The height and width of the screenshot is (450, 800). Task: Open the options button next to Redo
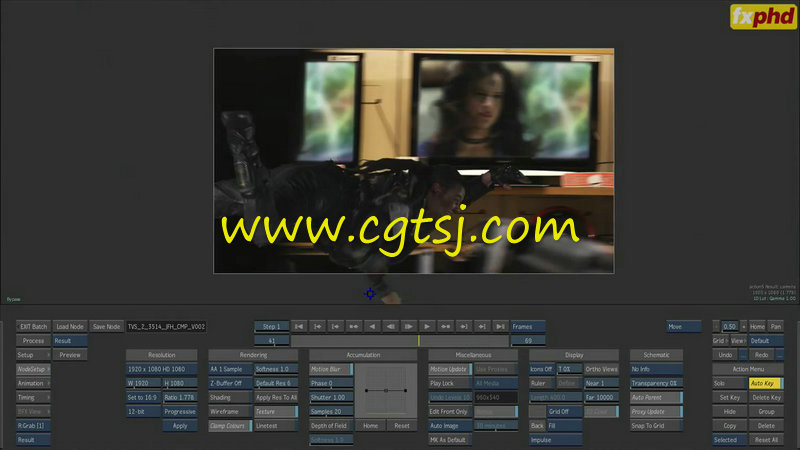coord(779,355)
